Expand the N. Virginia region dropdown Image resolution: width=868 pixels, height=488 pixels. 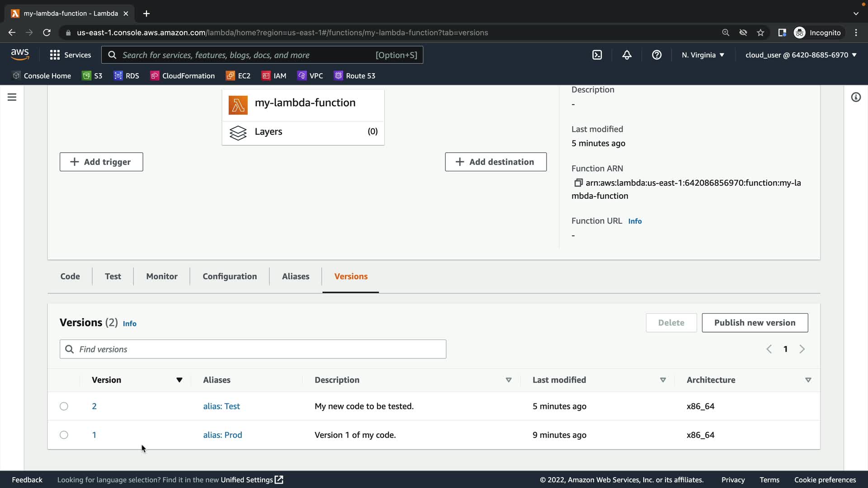tap(703, 55)
